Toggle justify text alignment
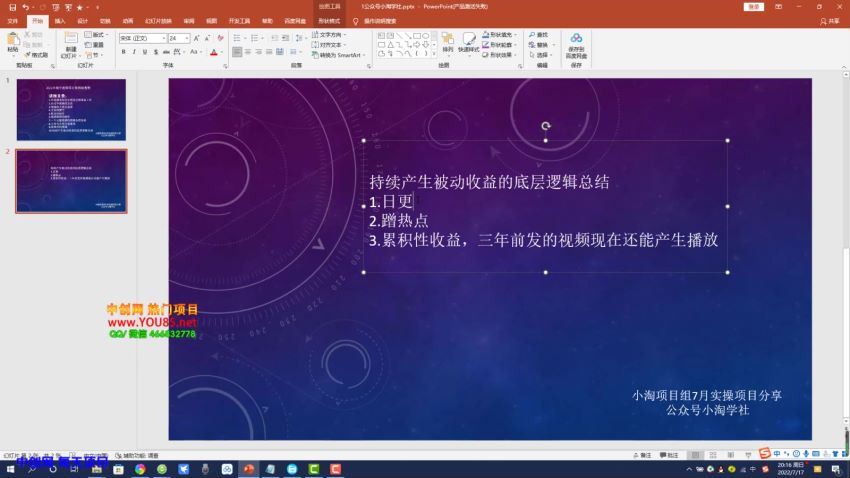This screenshot has width=850, height=478. (269, 52)
